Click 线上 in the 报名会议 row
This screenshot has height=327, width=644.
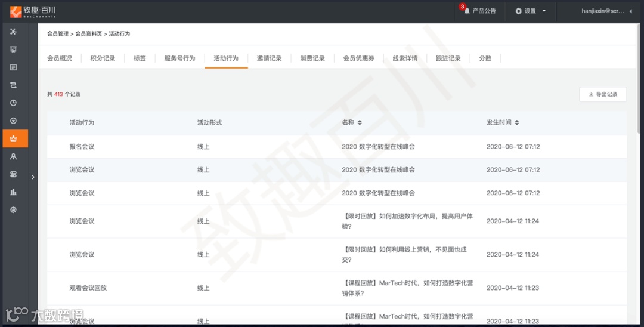pos(203,147)
